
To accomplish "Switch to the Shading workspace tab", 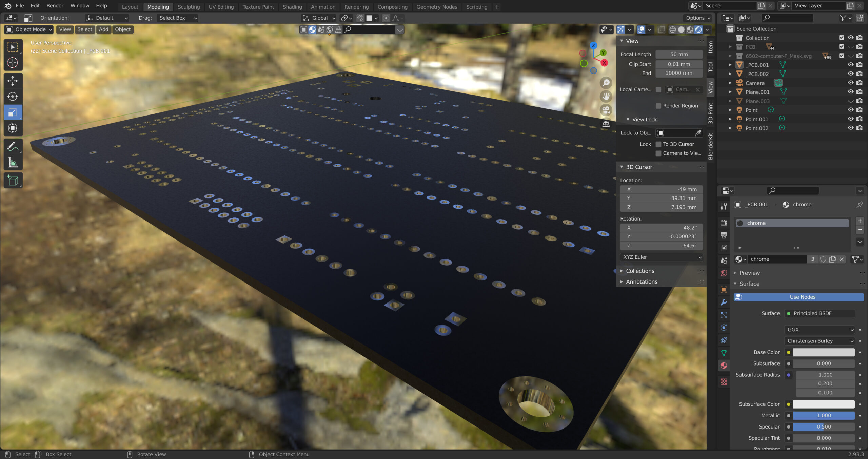I will (x=292, y=7).
